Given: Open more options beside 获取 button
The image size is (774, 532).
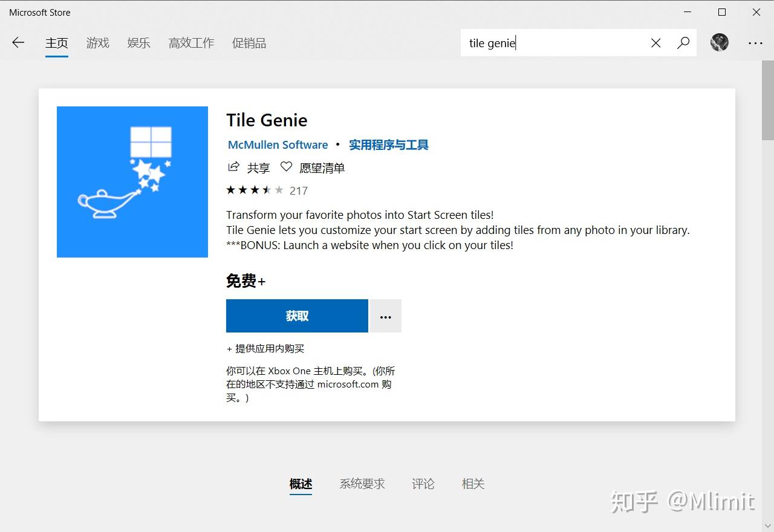Looking at the screenshot, I should pos(386,316).
